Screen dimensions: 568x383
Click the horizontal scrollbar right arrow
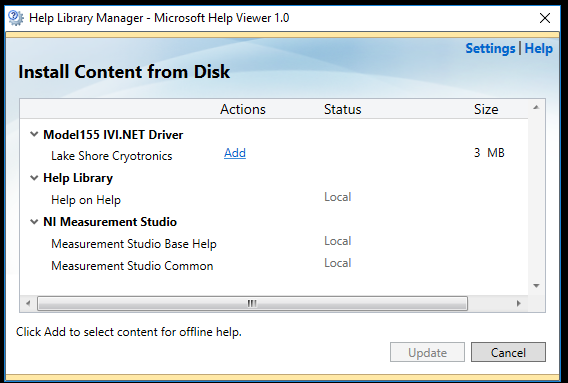pyautogui.click(x=519, y=303)
